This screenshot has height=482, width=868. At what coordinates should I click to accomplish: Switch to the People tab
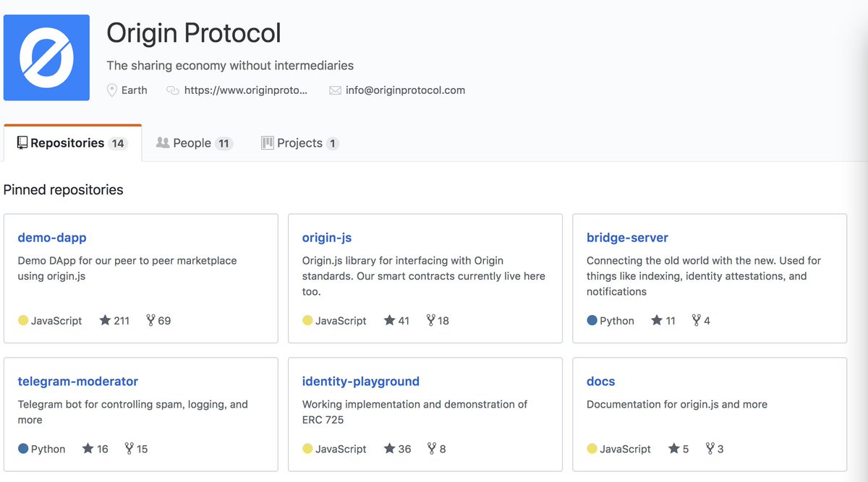coord(195,143)
